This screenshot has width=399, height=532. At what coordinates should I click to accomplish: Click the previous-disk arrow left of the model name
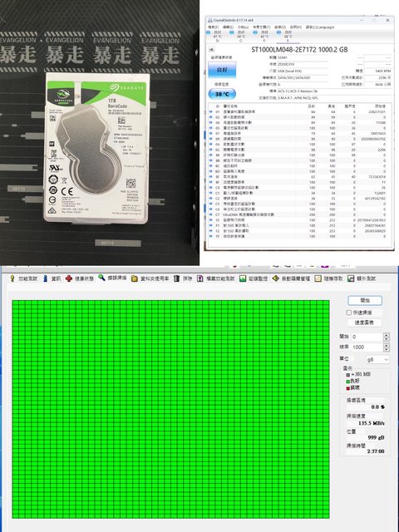click(211, 50)
